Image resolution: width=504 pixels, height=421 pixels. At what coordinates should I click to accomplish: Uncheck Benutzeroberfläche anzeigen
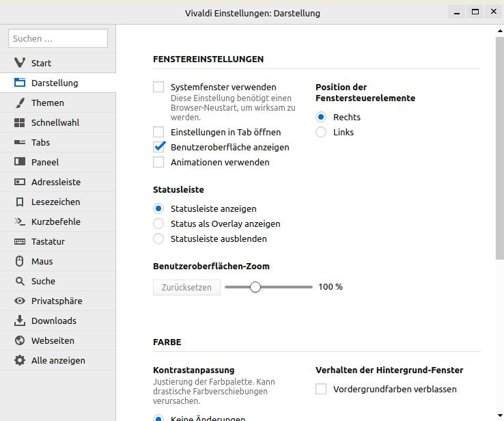click(x=159, y=147)
